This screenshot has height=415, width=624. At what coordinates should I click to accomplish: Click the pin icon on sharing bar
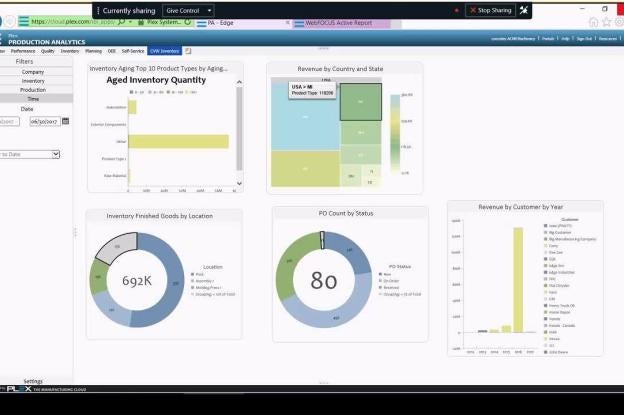[x=524, y=10]
